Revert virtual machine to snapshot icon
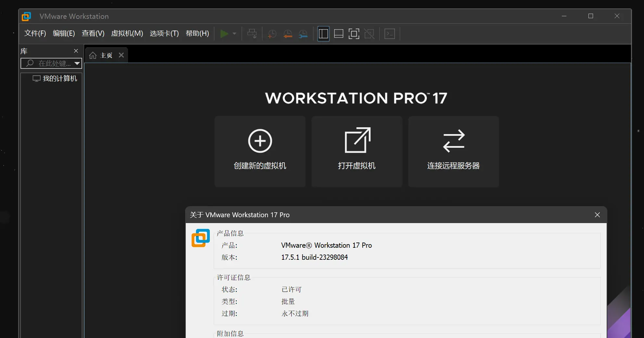Viewport: 644px width, 338px height. pyautogui.click(x=287, y=34)
